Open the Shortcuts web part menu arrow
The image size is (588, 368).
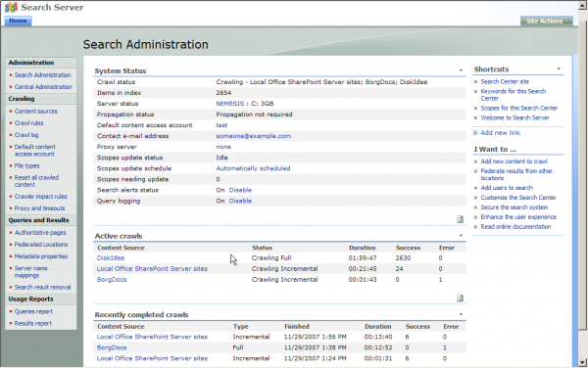pyautogui.click(x=559, y=69)
